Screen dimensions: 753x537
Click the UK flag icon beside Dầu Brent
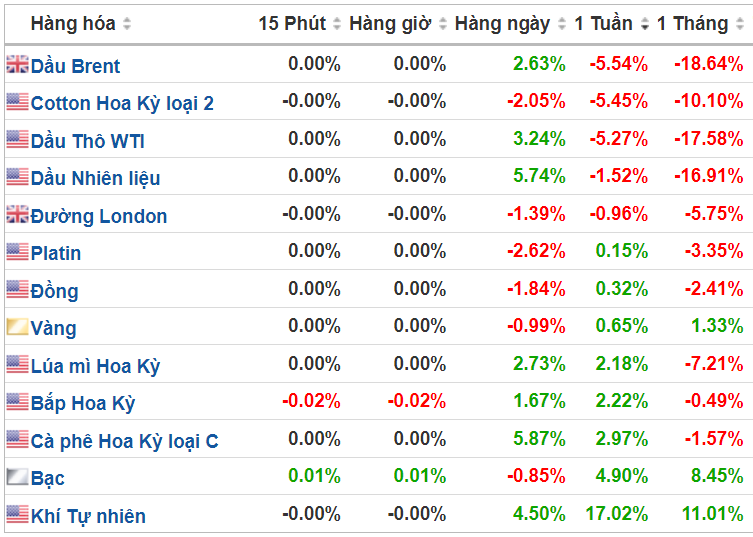pos(17,64)
